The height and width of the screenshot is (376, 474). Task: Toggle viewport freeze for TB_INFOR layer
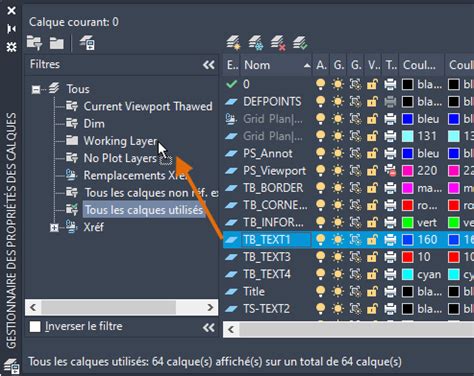point(355,222)
